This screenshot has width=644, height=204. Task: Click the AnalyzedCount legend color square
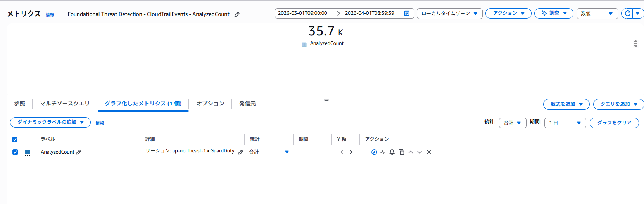click(x=304, y=45)
